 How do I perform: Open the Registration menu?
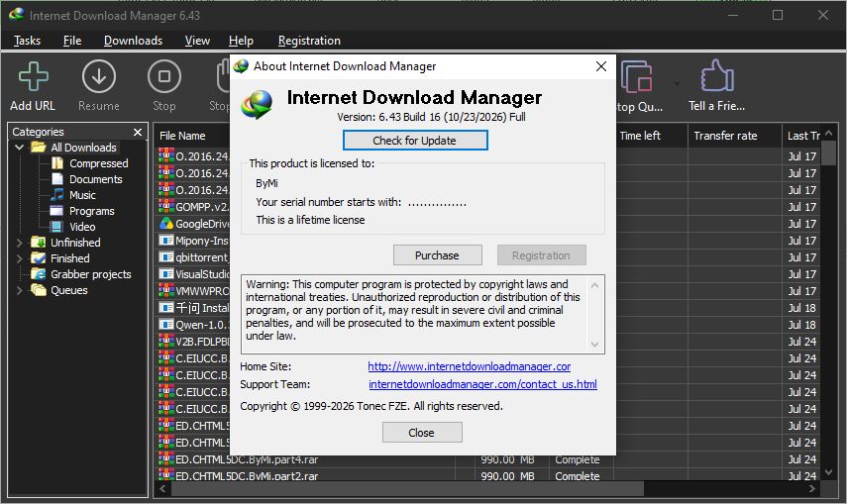tap(309, 41)
